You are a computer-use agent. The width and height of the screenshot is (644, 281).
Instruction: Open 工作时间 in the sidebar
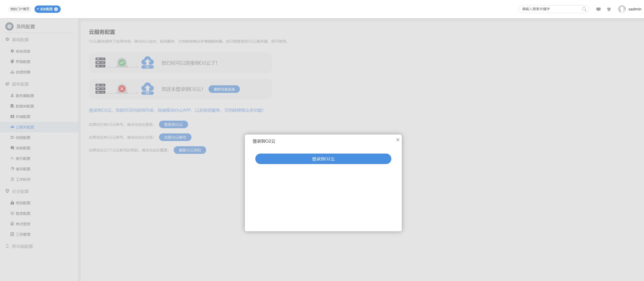tap(39, 179)
